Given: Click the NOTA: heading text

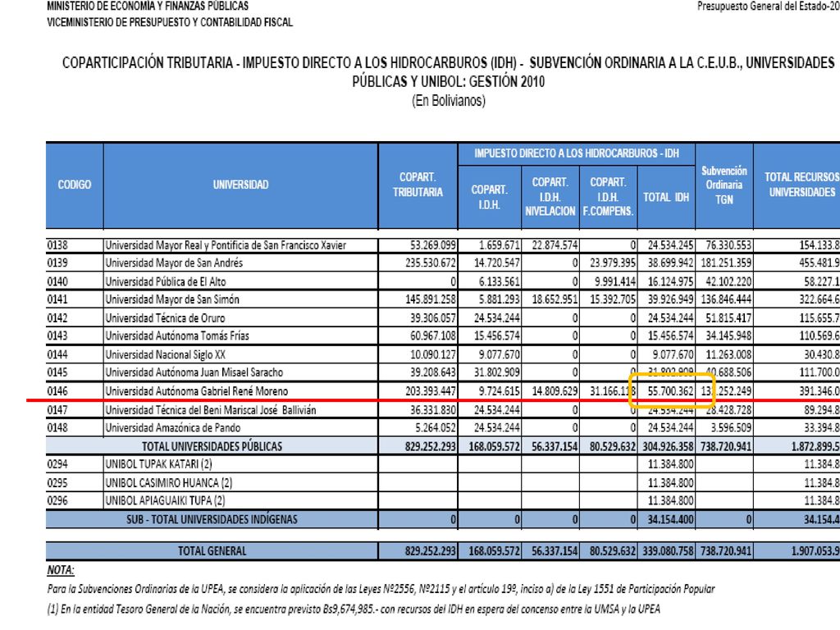Looking at the screenshot, I should coord(61,570).
